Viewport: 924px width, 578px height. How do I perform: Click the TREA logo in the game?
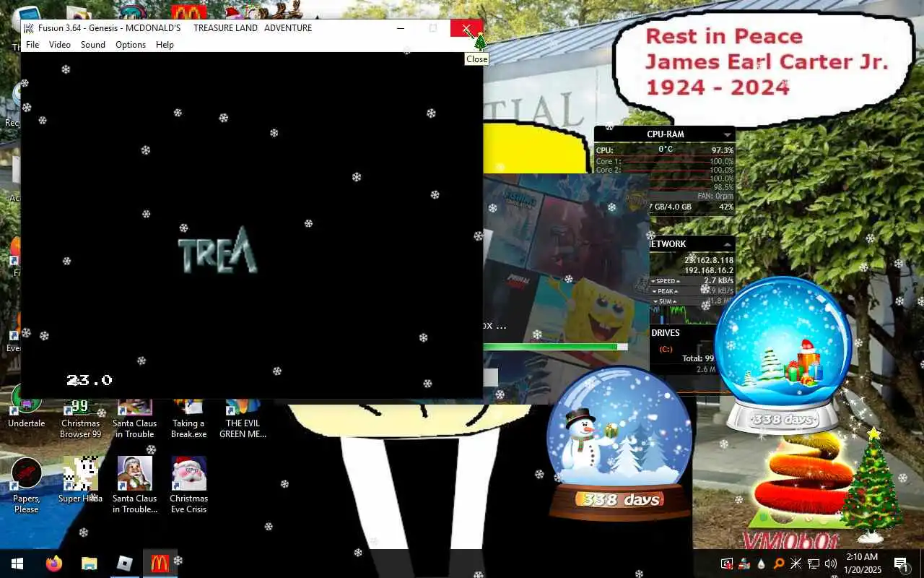click(x=217, y=250)
